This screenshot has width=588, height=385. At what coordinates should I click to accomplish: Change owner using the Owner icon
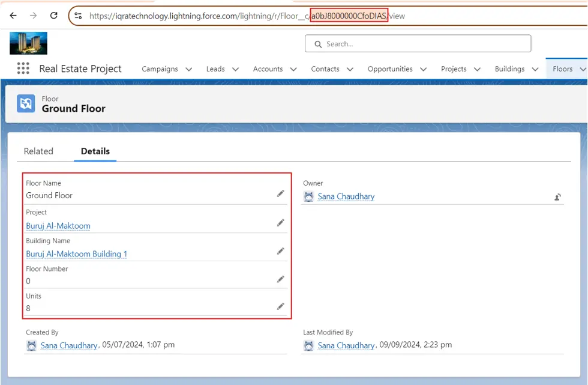[557, 197]
